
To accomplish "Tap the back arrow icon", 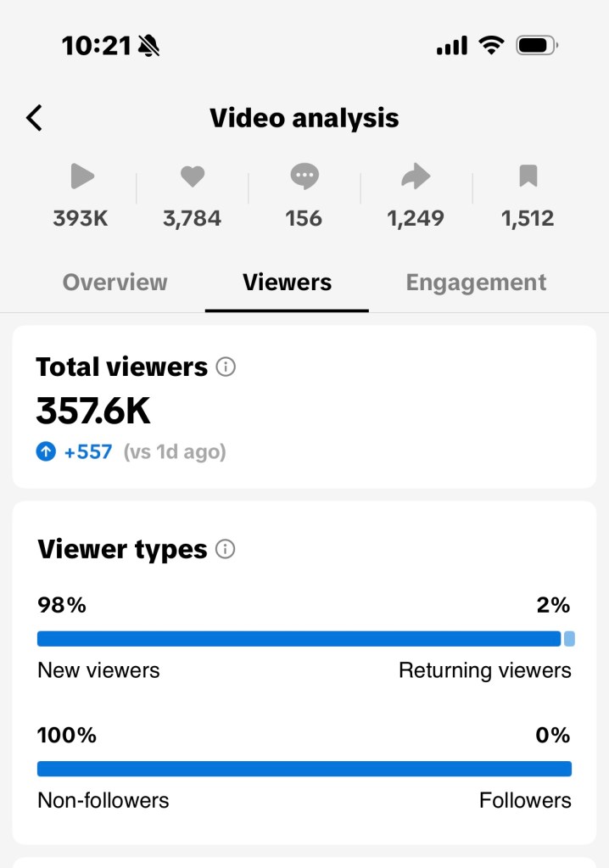I will pos(34,118).
